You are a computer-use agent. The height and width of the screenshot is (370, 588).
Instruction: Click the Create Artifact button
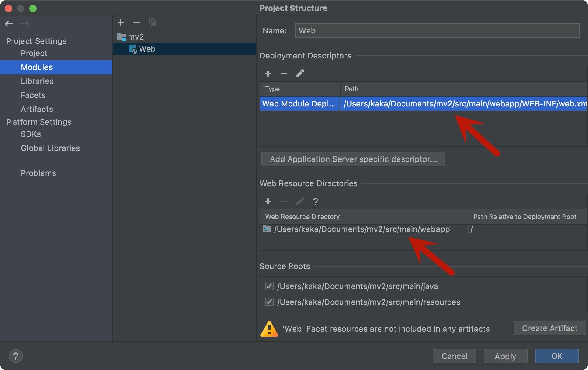(549, 328)
